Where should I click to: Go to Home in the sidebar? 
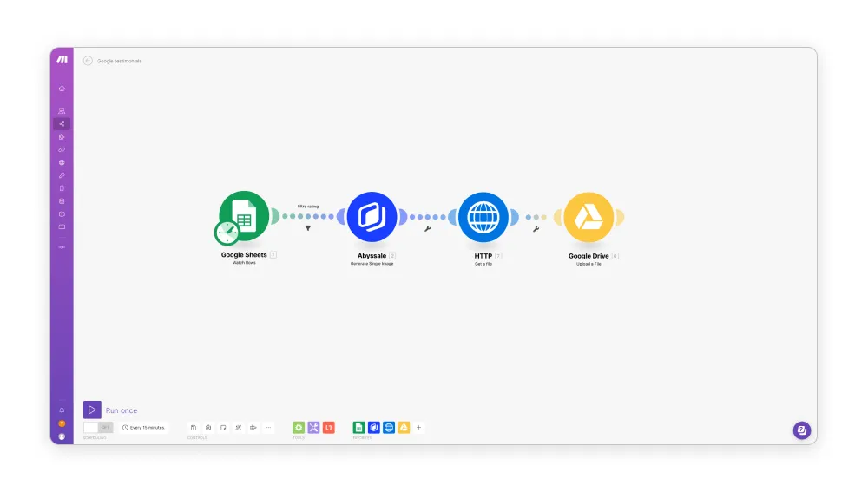[x=62, y=89]
